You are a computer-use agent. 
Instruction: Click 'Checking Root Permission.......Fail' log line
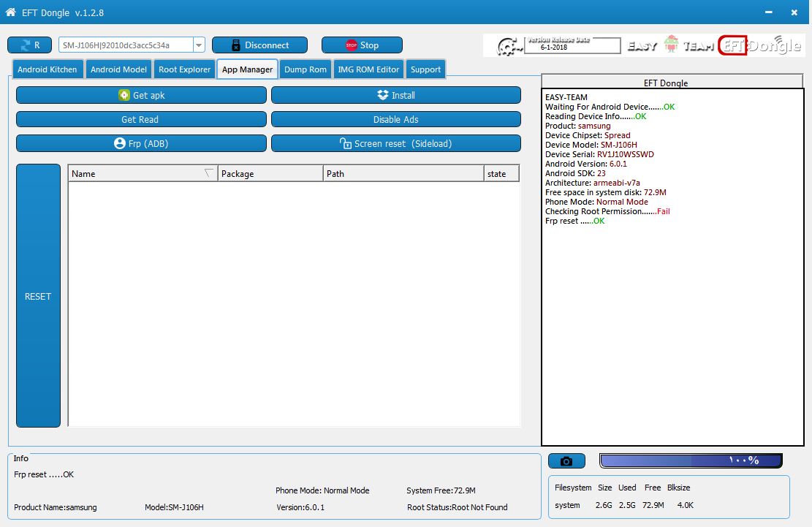pos(607,211)
